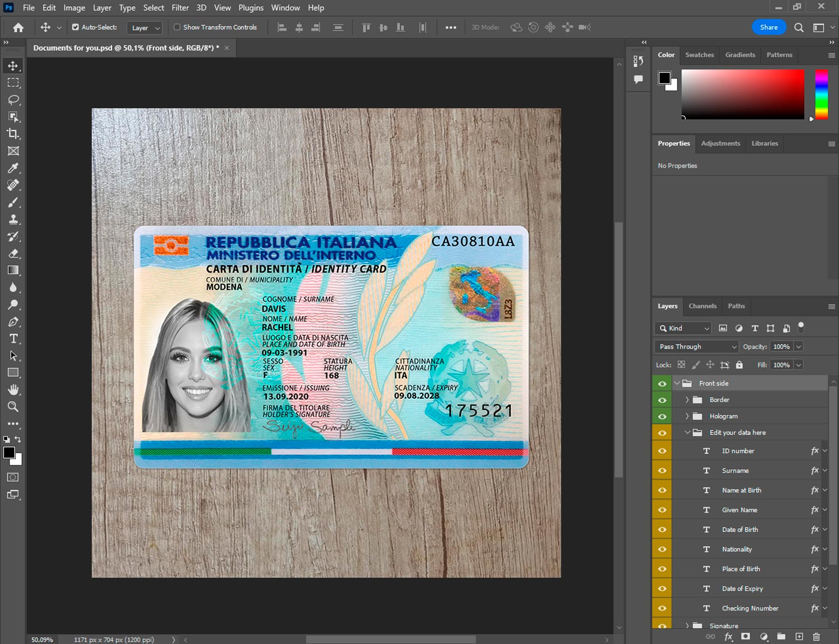Select the Lasso tool
The height and width of the screenshot is (644, 839).
tap(13, 100)
